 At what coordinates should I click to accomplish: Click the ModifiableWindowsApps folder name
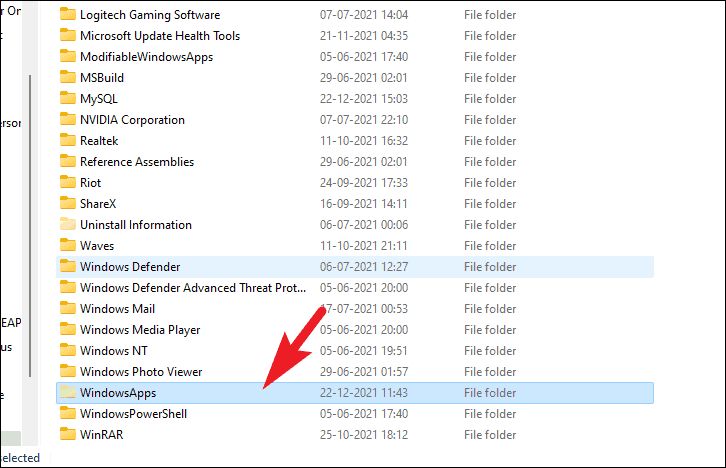146,57
